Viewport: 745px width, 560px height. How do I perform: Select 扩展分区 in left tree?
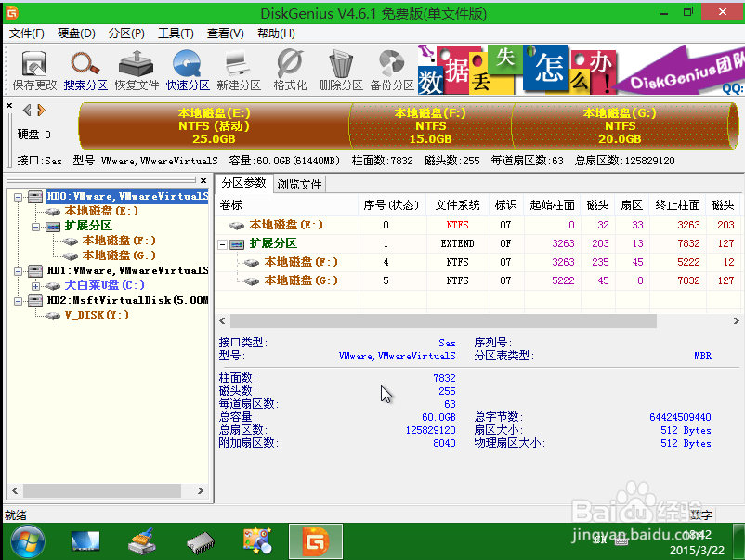point(88,226)
